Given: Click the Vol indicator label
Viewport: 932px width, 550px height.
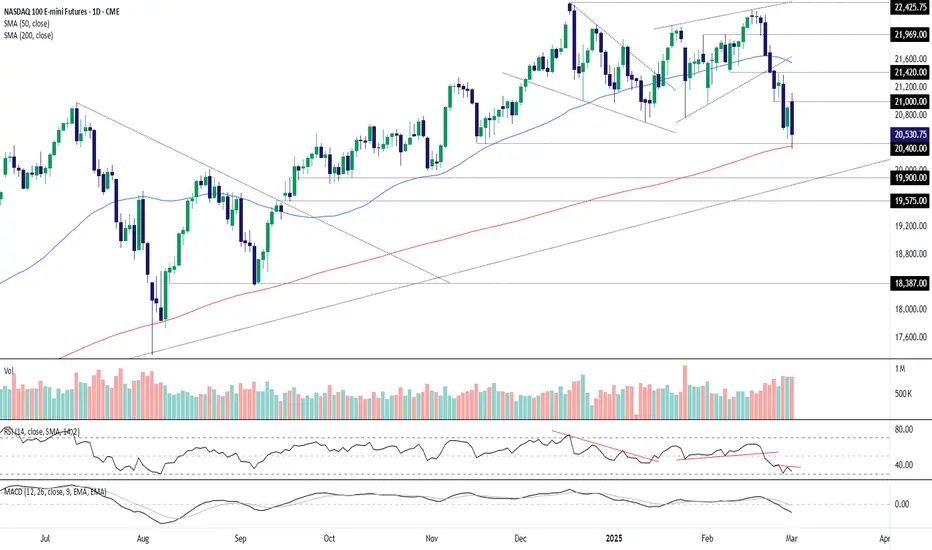Looking at the screenshot, I should (8, 370).
